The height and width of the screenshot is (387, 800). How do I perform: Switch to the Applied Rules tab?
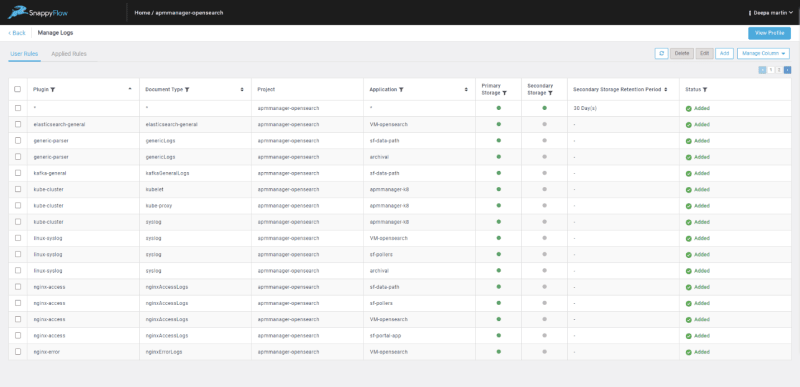[x=69, y=54]
